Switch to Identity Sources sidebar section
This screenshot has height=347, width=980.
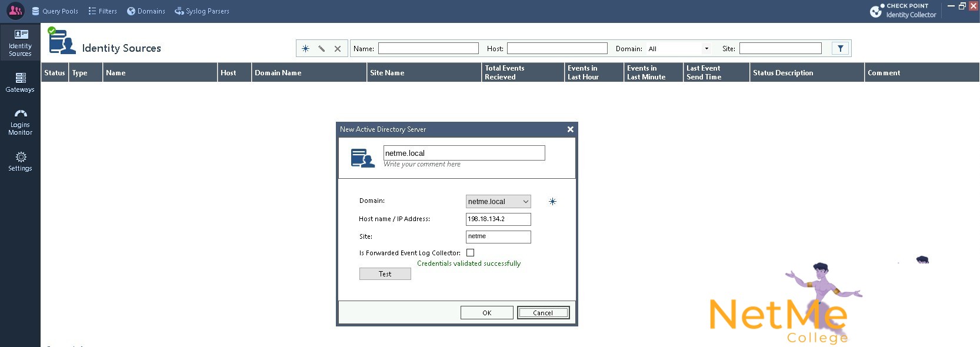click(x=20, y=43)
